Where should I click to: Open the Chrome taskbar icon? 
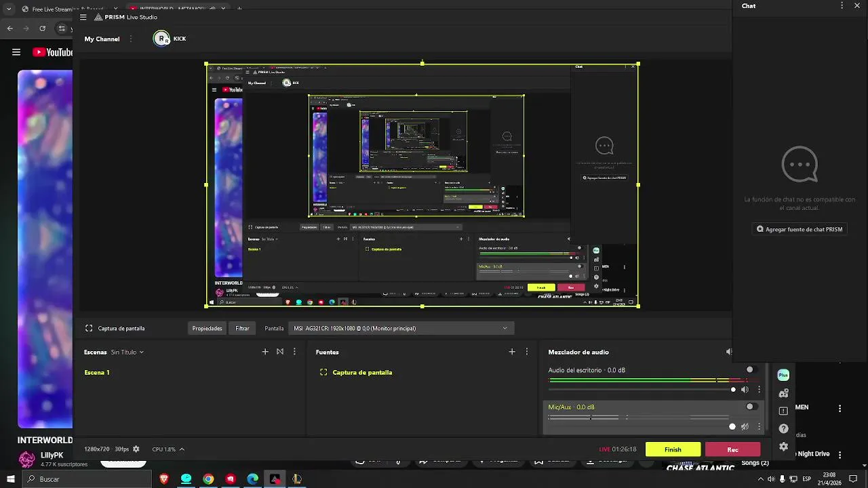click(208, 479)
